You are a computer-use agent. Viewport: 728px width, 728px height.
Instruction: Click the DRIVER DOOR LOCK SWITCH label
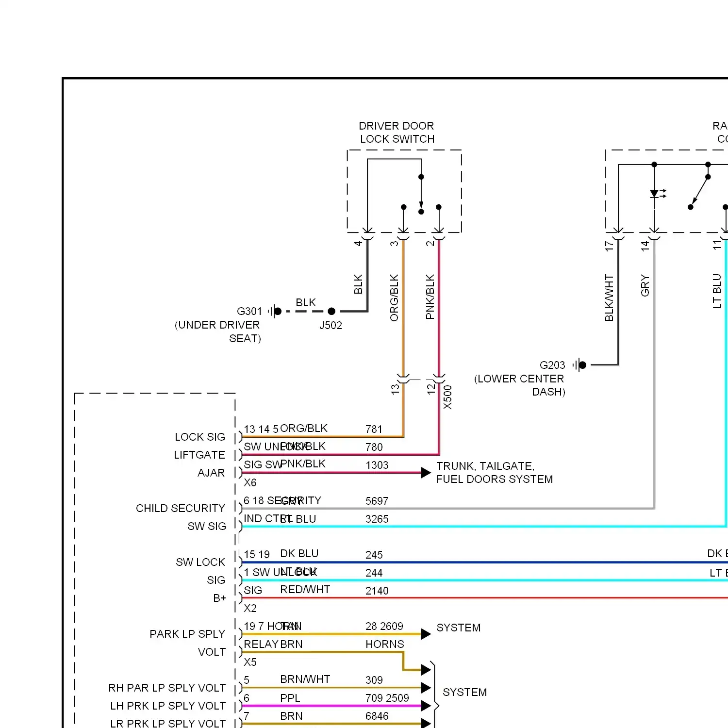click(x=397, y=132)
